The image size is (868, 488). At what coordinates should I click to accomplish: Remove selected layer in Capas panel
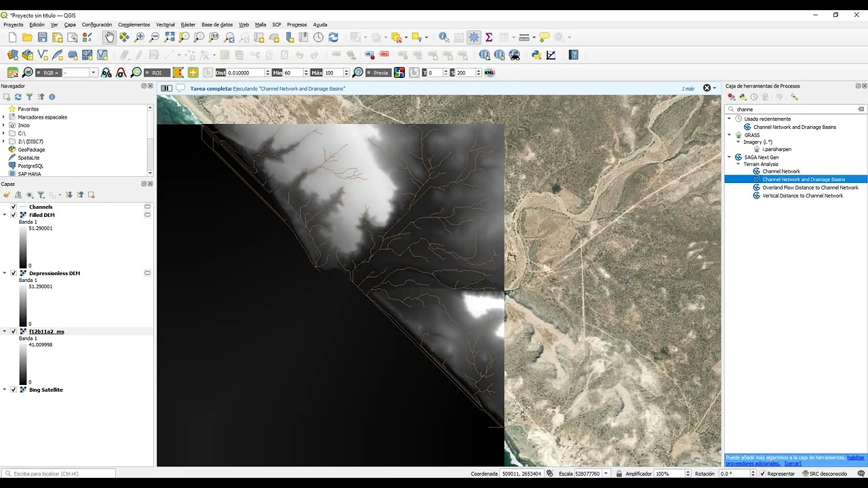point(92,195)
